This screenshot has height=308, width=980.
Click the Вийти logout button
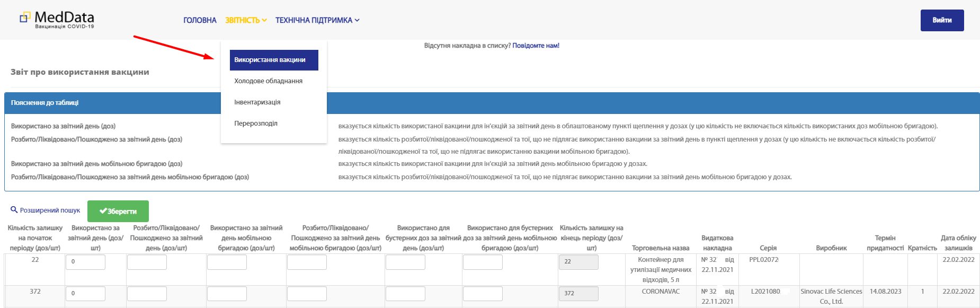[x=942, y=20]
